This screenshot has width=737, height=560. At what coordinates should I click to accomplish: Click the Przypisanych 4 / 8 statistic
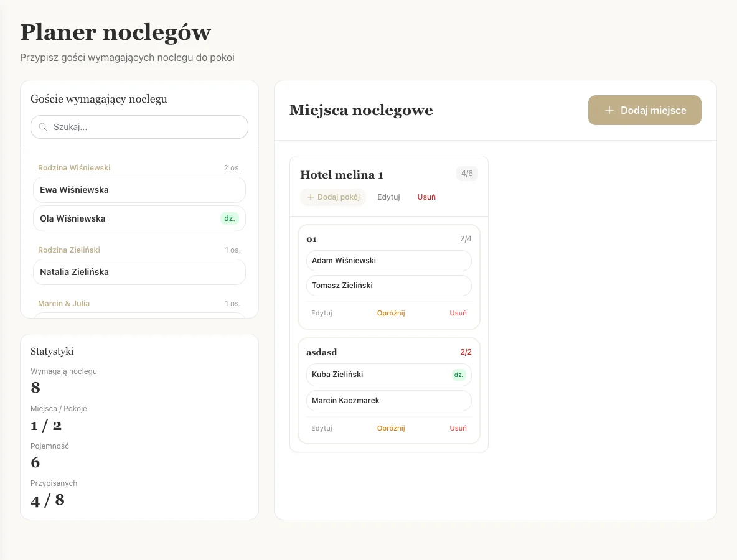(x=48, y=500)
